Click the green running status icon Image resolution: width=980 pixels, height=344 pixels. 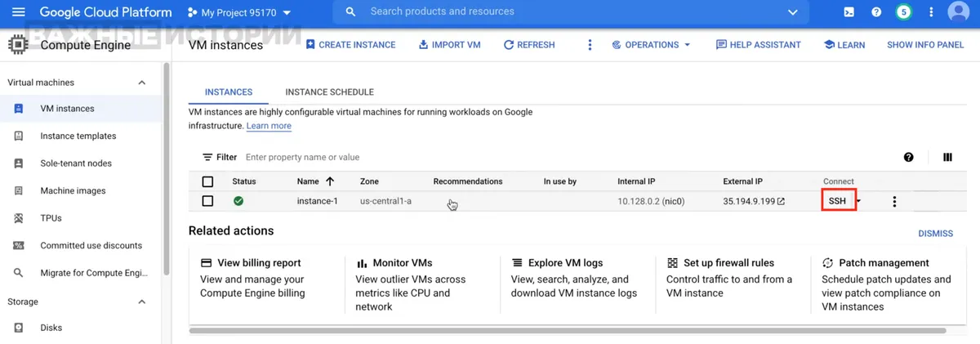238,201
